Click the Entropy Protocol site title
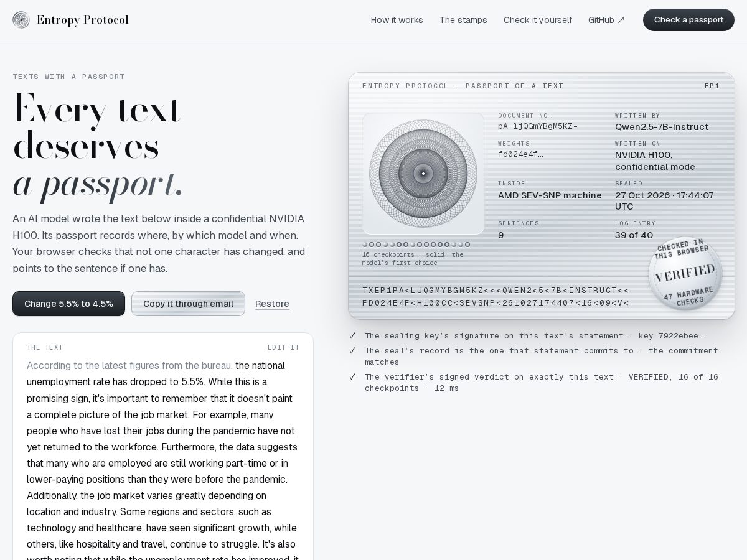This screenshot has width=747, height=560. click(x=83, y=20)
